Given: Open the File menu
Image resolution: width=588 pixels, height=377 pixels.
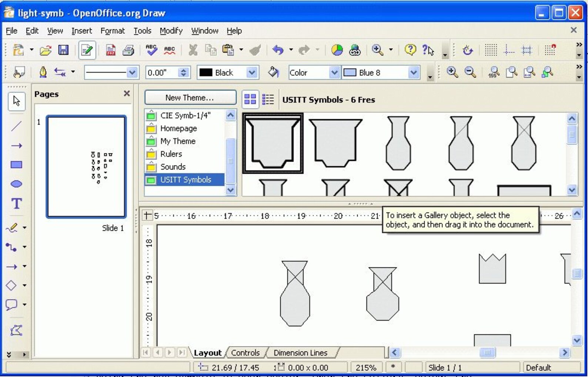Looking at the screenshot, I should [11, 31].
